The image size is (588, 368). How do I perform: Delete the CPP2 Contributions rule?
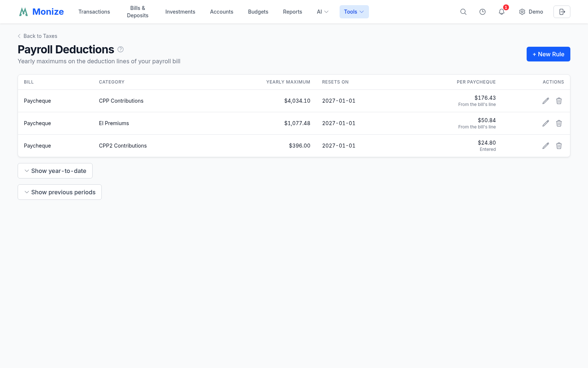click(559, 146)
